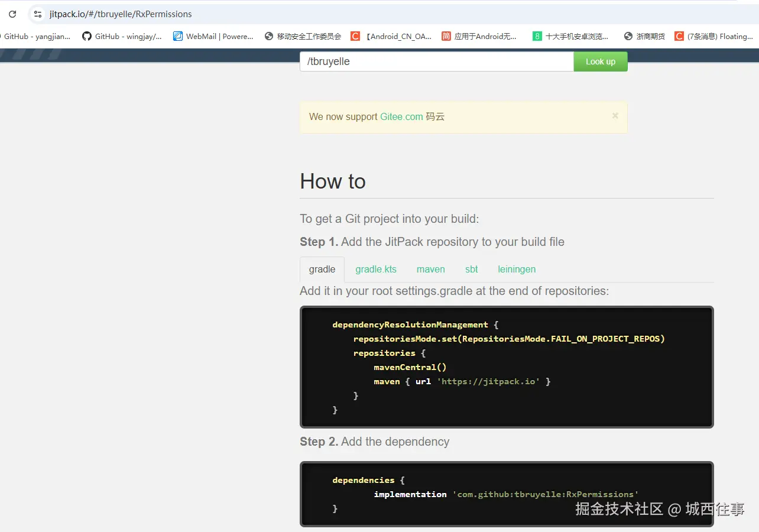The image size is (759, 532).
Task: Dismiss the Gitee support notice
Action: pyautogui.click(x=615, y=116)
